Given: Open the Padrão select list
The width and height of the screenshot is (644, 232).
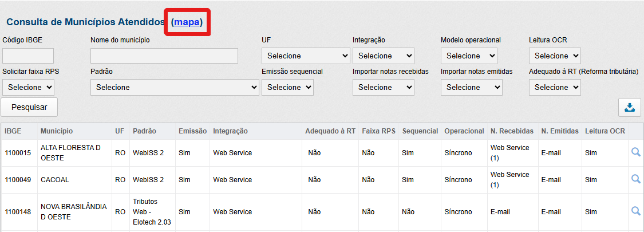Looking at the screenshot, I should click(x=175, y=88).
